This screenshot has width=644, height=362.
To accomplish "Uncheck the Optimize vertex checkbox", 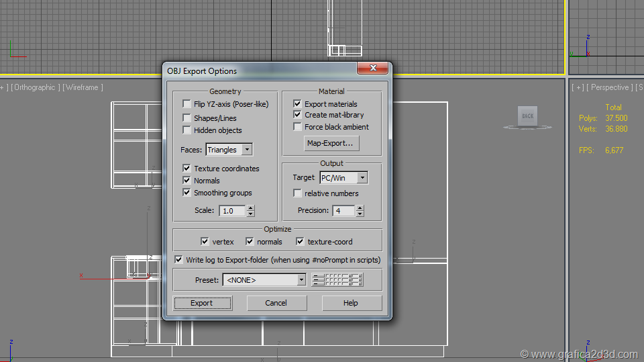I will click(205, 242).
